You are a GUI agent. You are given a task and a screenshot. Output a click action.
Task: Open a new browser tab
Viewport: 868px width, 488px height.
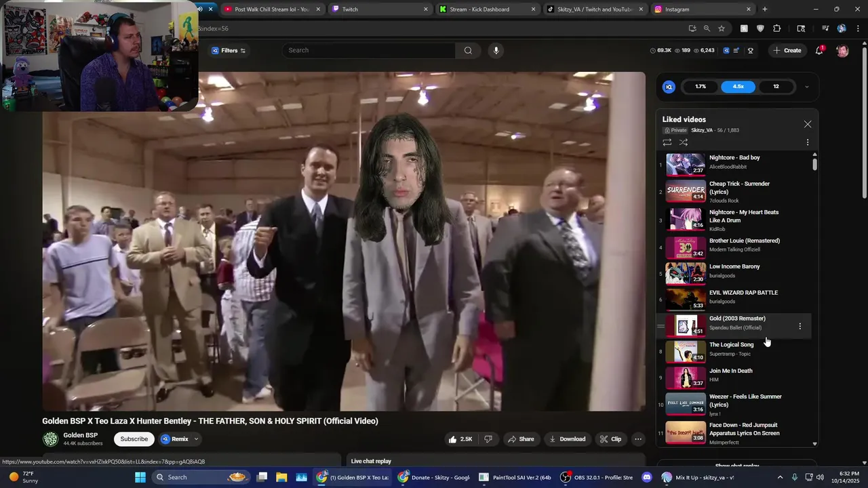tap(765, 9)
